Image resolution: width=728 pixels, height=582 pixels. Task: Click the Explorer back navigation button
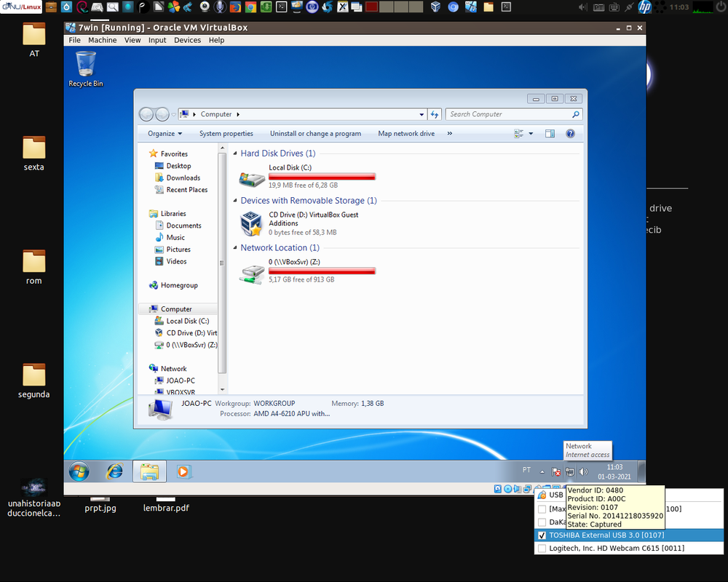click(146, 113)
